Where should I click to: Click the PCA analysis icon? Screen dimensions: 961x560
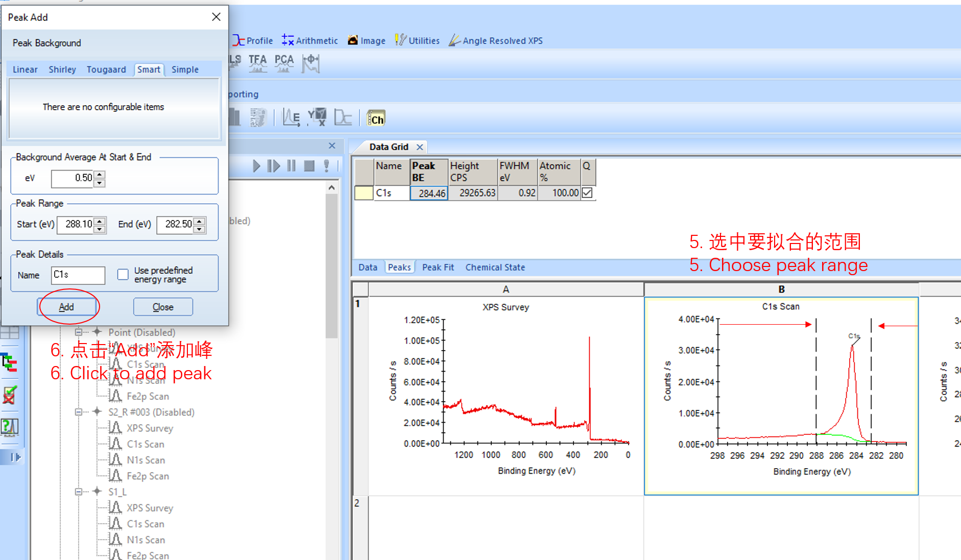[284, 63]
